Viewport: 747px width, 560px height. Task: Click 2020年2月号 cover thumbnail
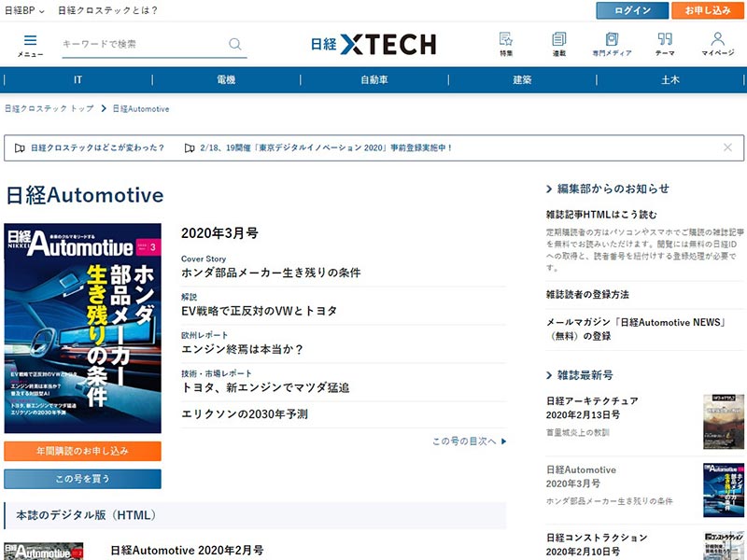coord(43,552)
